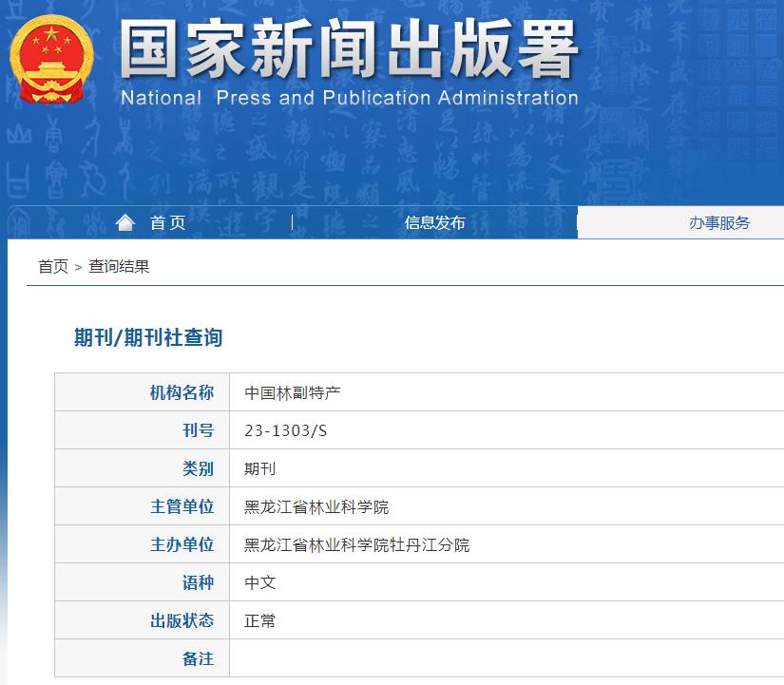Select the home house icon in navigation
Screen dimensions: 784x685
(x=126, y=221)
